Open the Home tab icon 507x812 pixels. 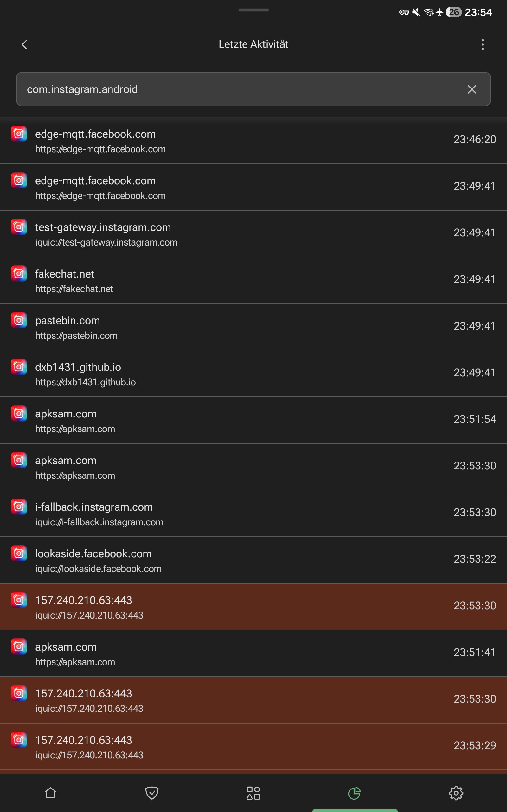(x=51, y=793)
